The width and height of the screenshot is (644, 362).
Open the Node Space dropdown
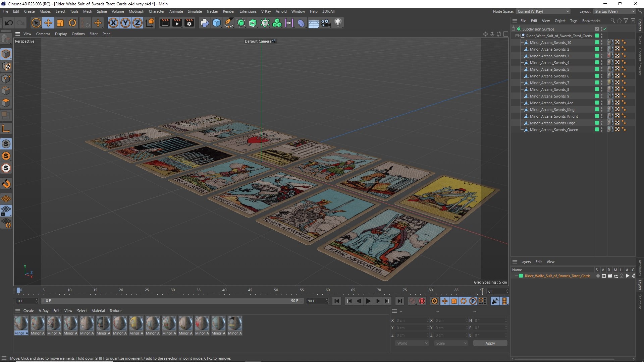tap(543, 11)
